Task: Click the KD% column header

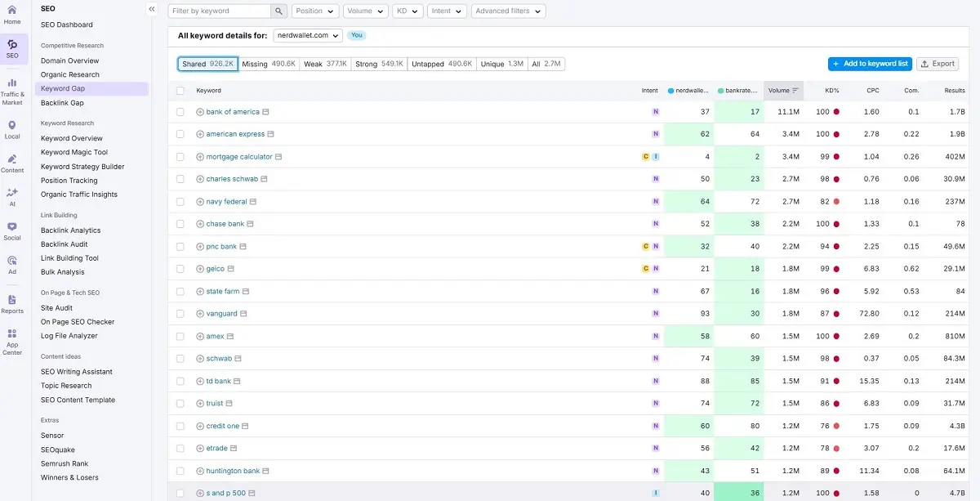Action: coord(831,91)
